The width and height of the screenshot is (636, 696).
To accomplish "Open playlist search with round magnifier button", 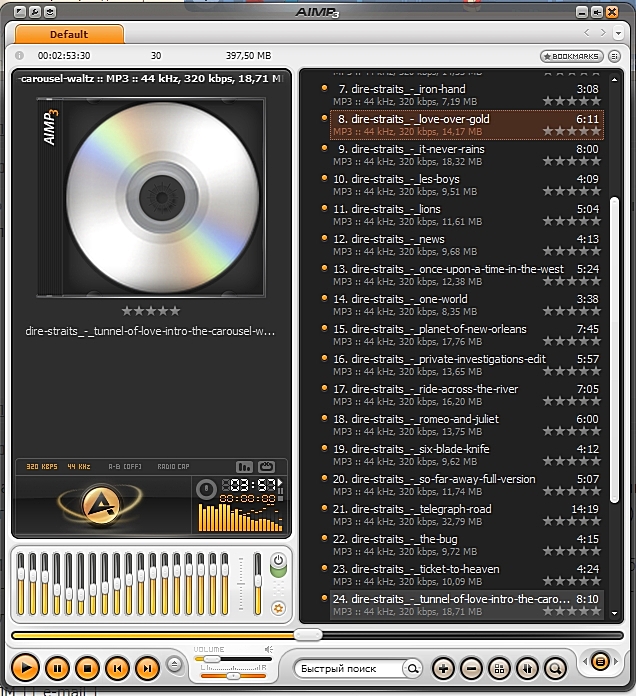I will point(555,668).
